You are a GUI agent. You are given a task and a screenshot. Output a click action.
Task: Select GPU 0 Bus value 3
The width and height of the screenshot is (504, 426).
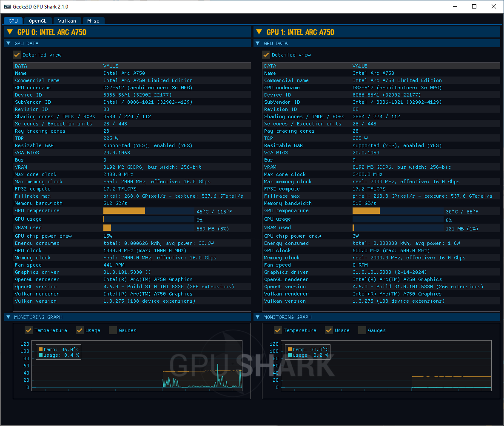coord(105,160)
